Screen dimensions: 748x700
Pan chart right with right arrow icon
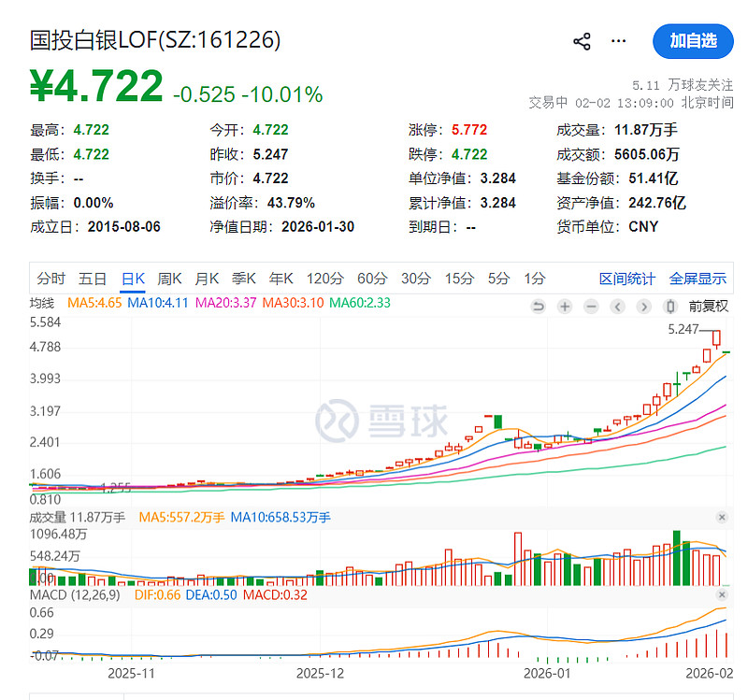click(x=644, y=307)
